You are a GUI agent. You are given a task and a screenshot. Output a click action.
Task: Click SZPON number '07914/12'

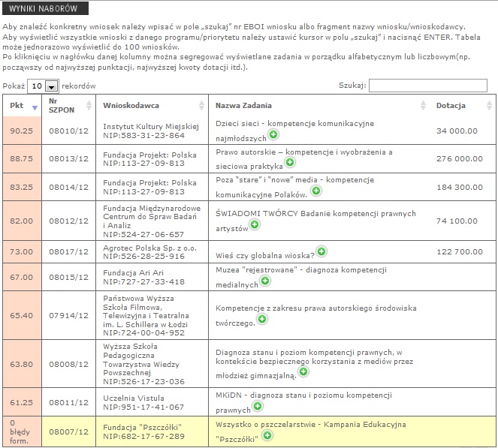pyautogui.click(x=68, y=315)
